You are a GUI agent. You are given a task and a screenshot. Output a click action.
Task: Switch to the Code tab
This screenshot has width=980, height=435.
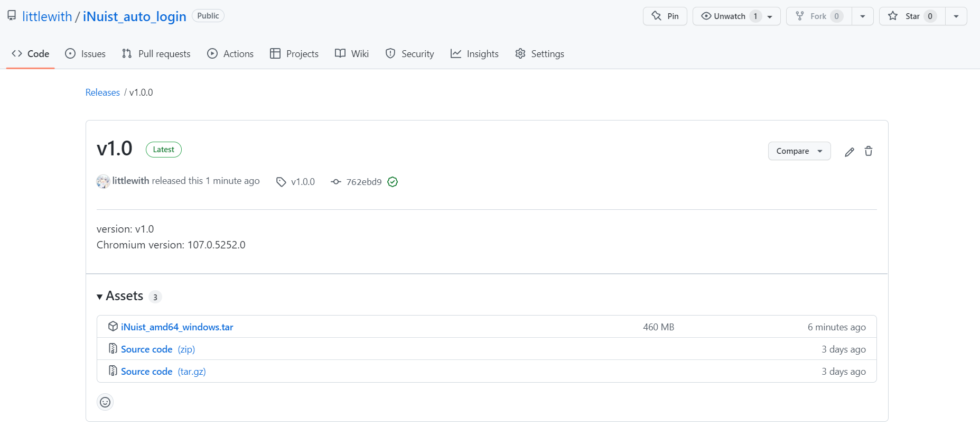31,54
